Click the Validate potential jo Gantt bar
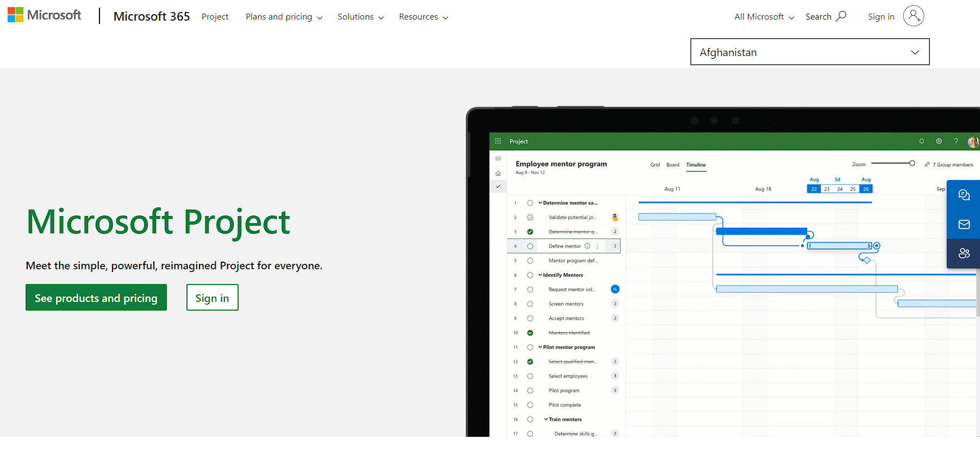980x457 pixels. coord(677,217)
